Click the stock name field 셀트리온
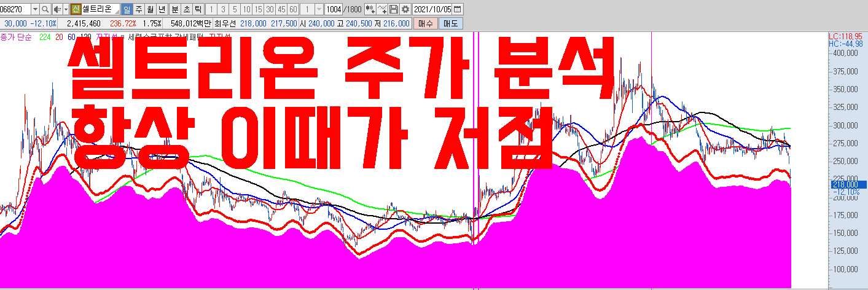 (x=100, y=9)
